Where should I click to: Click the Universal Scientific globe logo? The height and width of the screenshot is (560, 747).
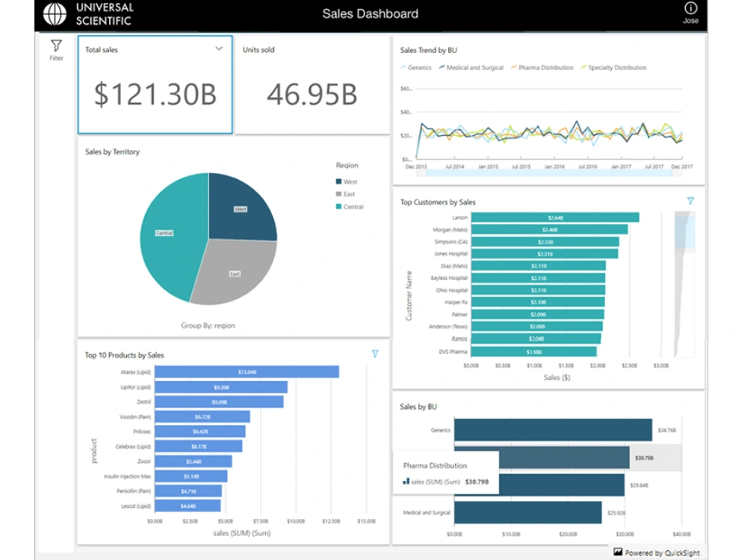(55, 13)
